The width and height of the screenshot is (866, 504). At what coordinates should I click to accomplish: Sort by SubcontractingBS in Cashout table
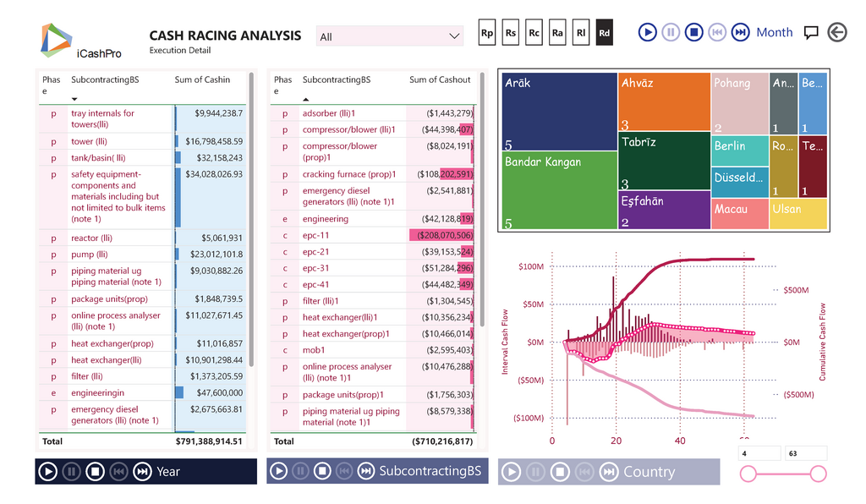[336, 79]
